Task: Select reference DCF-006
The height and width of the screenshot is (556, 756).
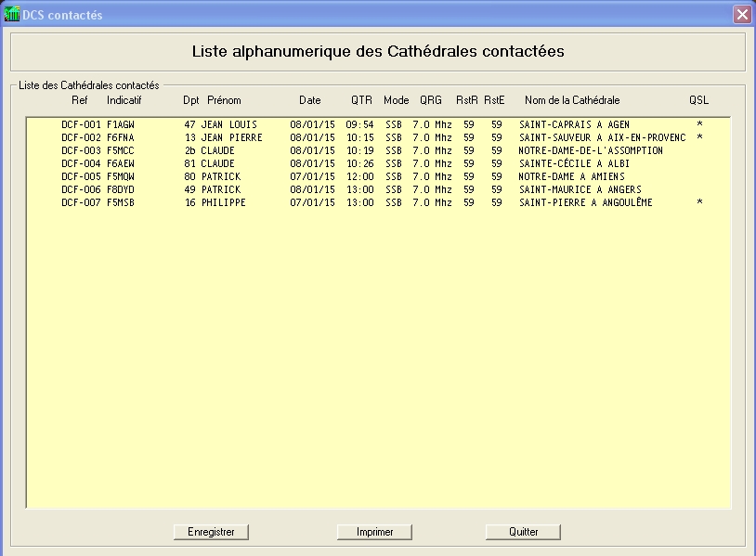Action: pyautogui.click(x=81, y=189)
